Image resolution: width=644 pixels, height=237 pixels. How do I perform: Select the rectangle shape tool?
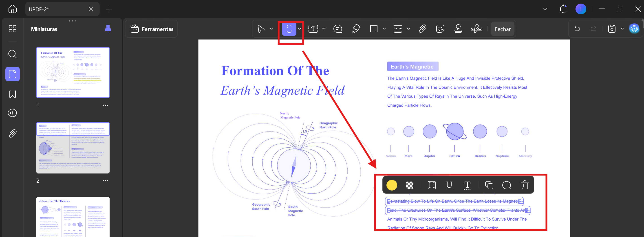(374, 29)
